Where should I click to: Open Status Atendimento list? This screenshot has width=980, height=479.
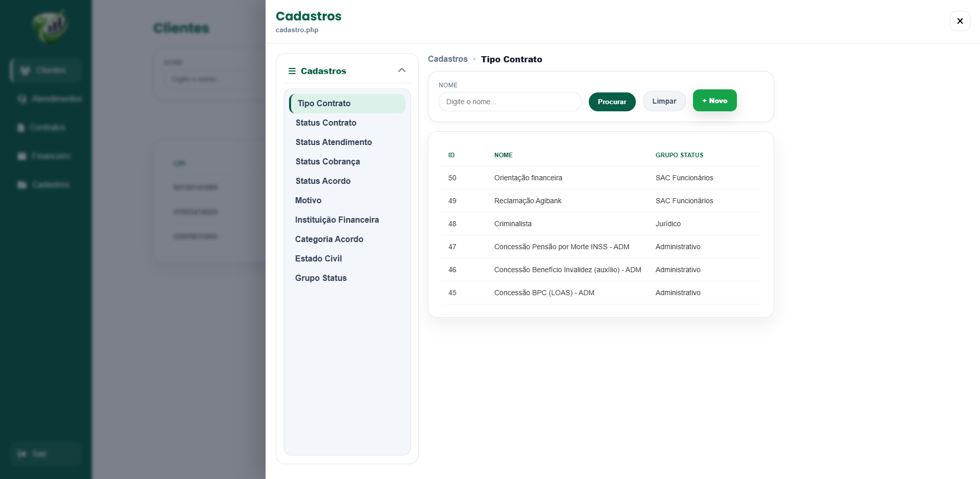333,142
